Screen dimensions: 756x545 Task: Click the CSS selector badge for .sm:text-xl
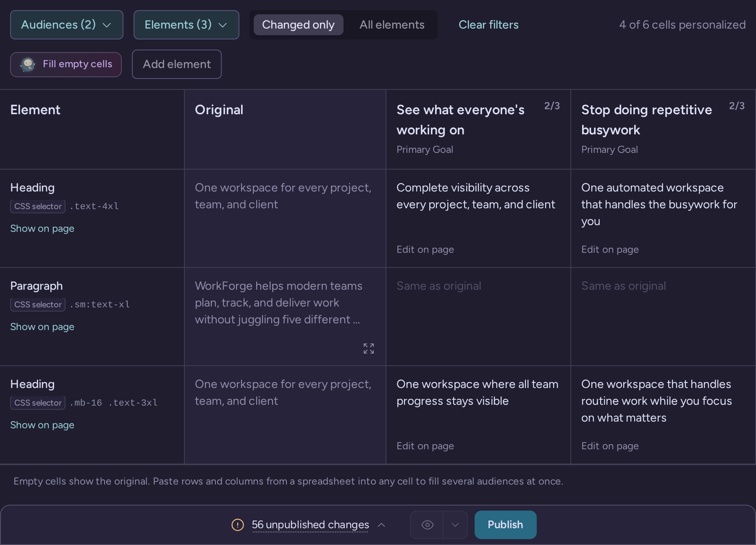coord(38,304)
